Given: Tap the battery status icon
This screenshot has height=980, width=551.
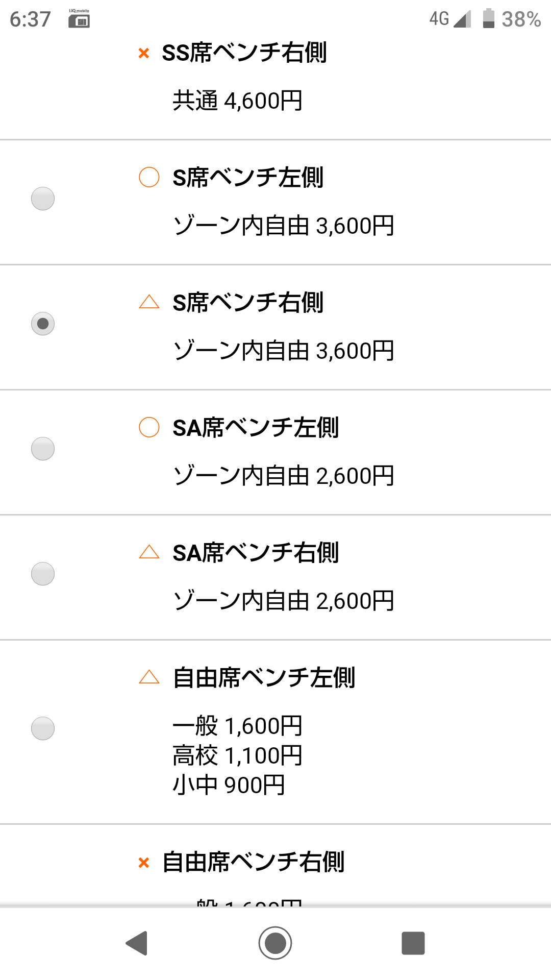Looking at the screenshot, I should [x=488, y=19].
